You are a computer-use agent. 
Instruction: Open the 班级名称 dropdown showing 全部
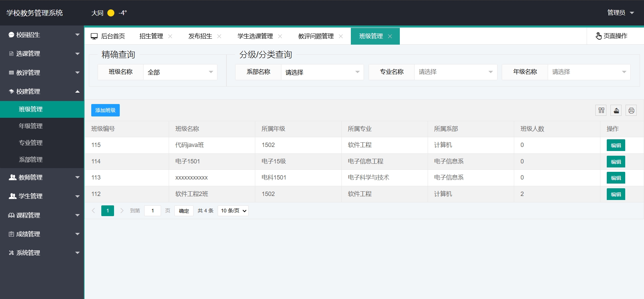(180, 72)
